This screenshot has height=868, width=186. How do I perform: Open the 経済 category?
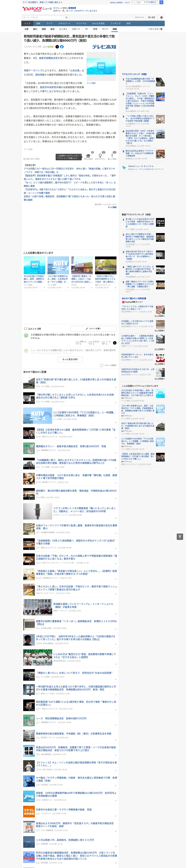point(52,29)
